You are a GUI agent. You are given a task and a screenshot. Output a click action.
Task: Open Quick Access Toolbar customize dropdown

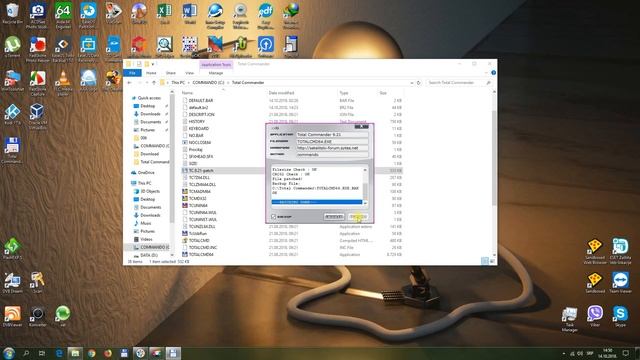click(153, 64)
